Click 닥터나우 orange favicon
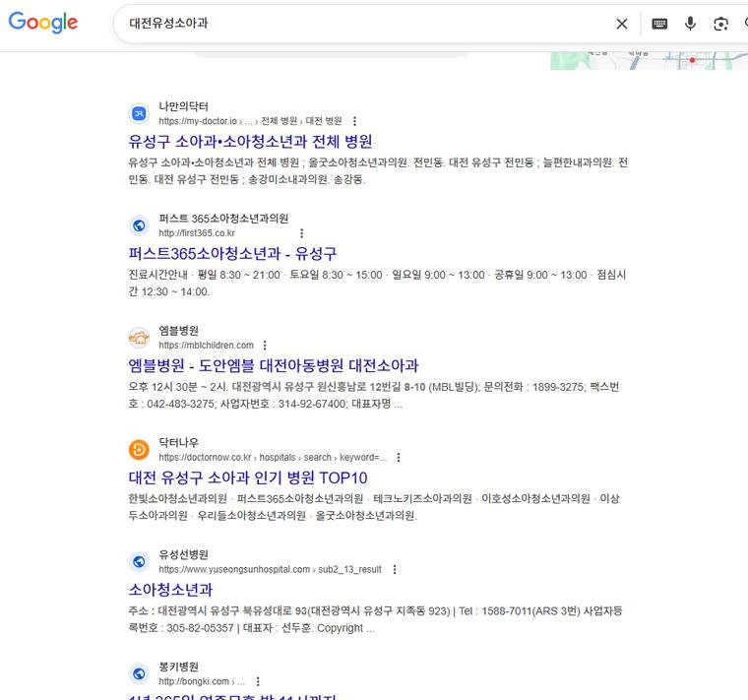 (139, 450)
